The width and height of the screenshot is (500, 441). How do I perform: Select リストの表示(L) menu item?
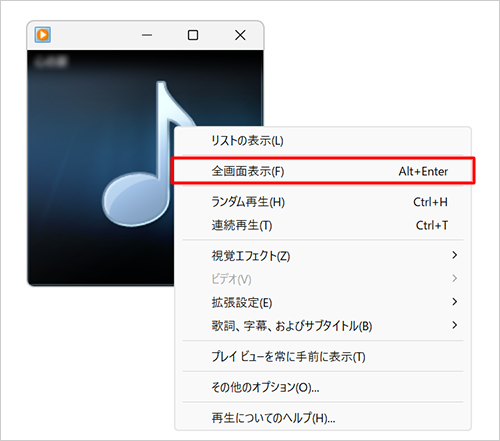tap(323, 141)
